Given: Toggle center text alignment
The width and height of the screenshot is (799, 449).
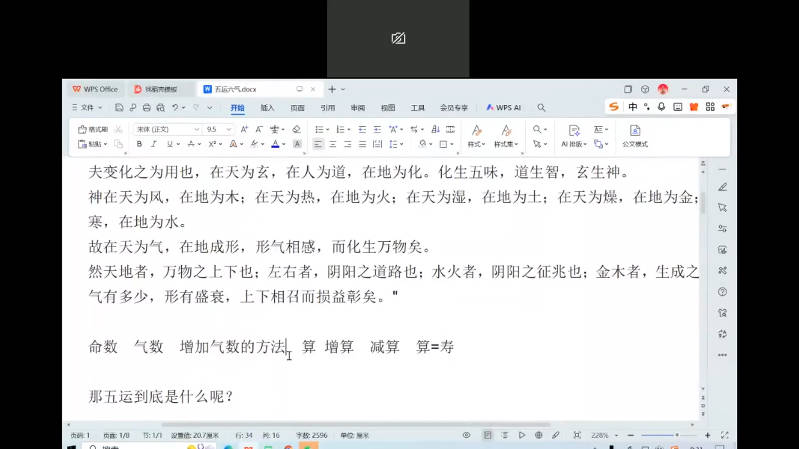Looking at the screenshot, I should [333, 144].
